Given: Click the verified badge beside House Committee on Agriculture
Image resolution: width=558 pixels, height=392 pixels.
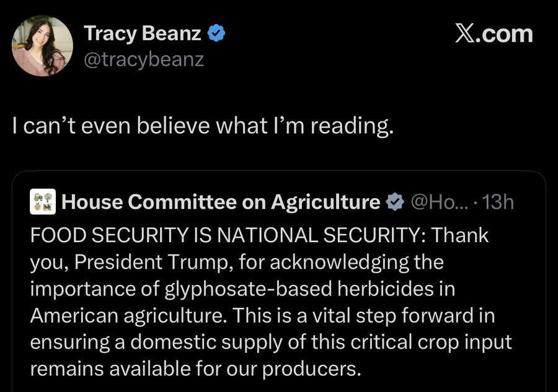Looking at the screenshot, I should tap(394, 201).
